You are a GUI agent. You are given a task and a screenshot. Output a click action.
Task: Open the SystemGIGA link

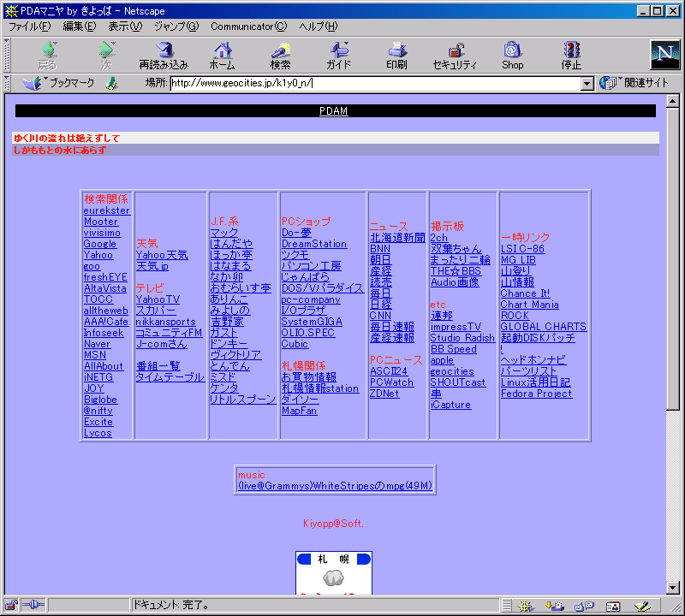(312, 322)
